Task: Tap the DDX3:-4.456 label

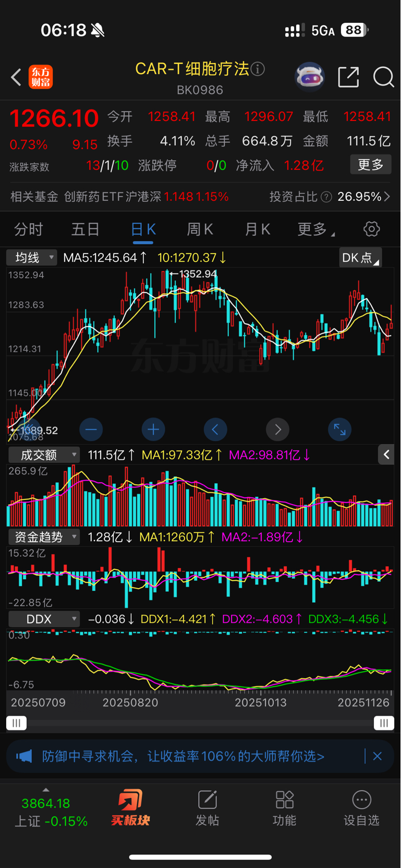Action: pos(348,619)
